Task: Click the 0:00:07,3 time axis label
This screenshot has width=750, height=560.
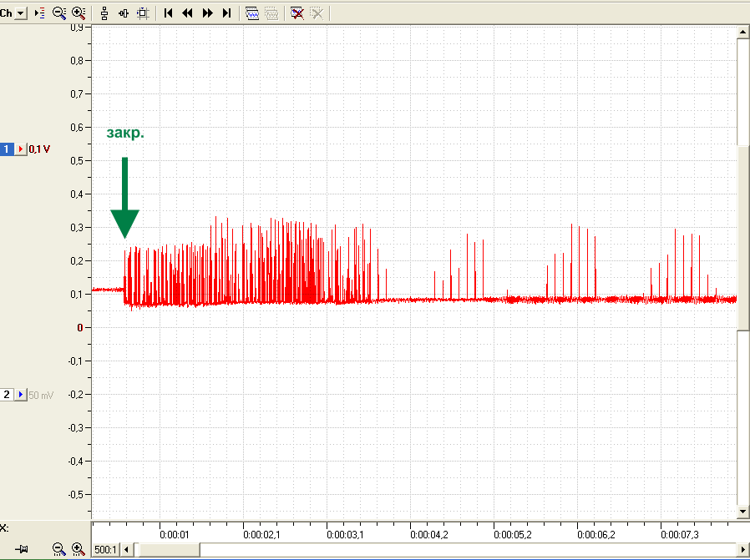Action: click(680, 534)
